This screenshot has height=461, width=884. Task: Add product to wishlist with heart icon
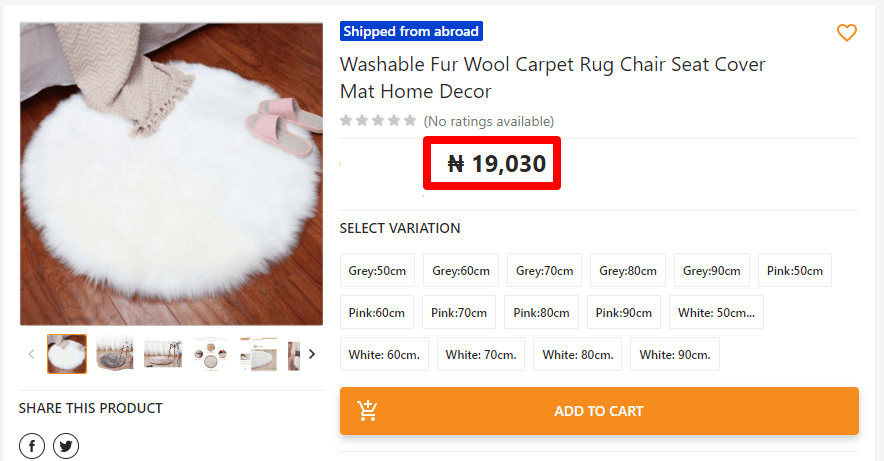[x=846, y=33]
